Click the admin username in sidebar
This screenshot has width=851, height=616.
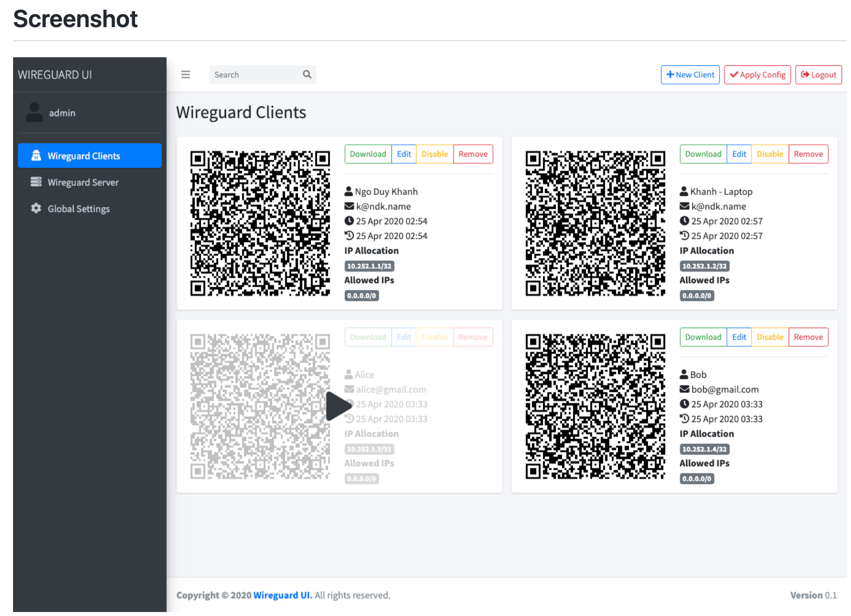pos(62,113)
